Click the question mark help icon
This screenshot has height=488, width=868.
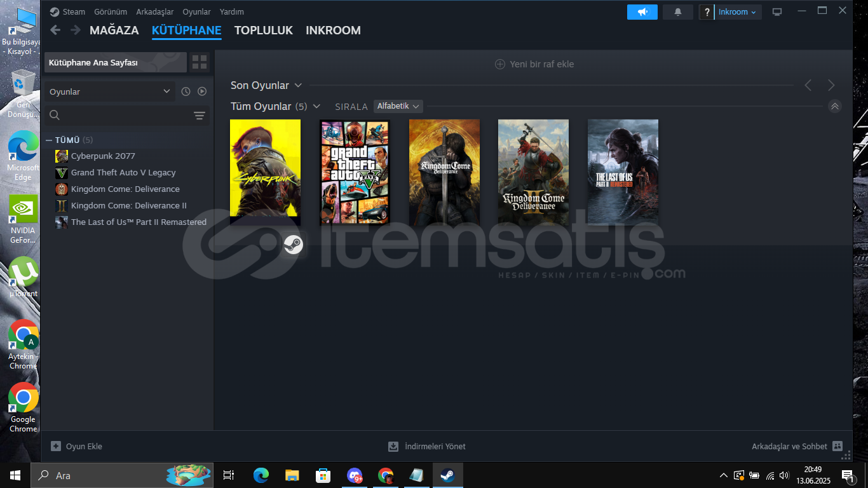[707, 12]
